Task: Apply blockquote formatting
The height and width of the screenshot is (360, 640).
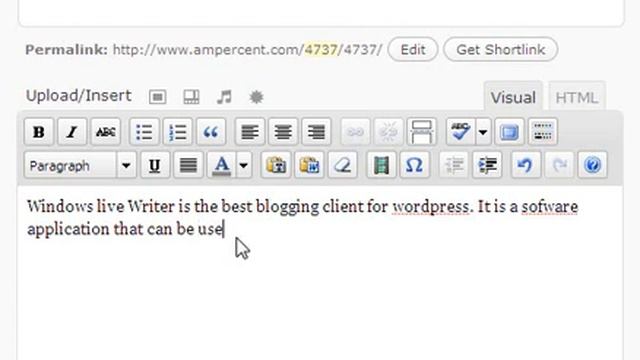Action: click(x=211, y=132)
